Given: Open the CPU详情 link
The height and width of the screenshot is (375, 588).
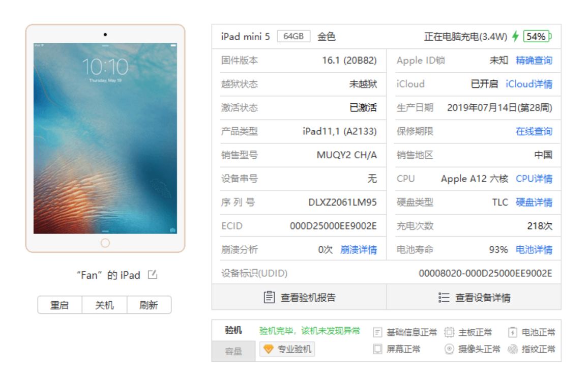Looking at the screenshot, I should (535, 178).
